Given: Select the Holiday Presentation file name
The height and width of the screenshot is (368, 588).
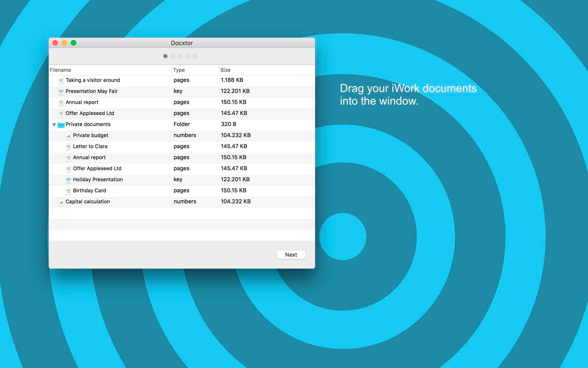Looking at the screenshot, I should (x=98, y=179).
